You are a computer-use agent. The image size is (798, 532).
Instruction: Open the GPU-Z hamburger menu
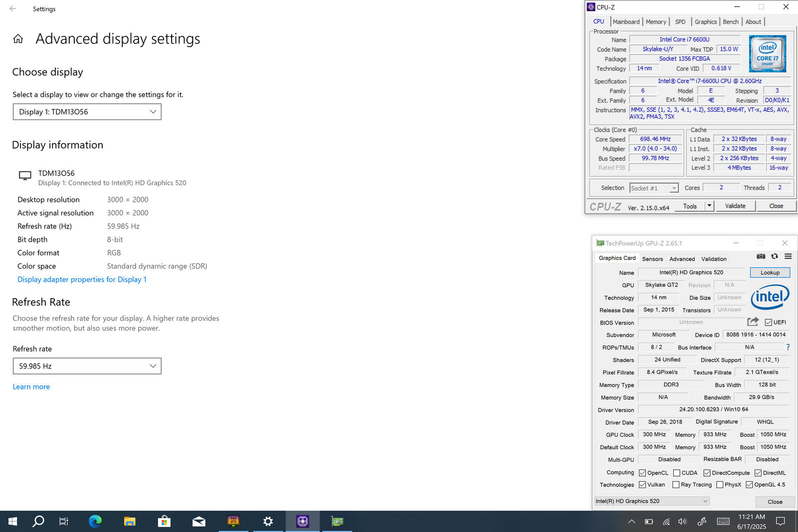(788, 256)
